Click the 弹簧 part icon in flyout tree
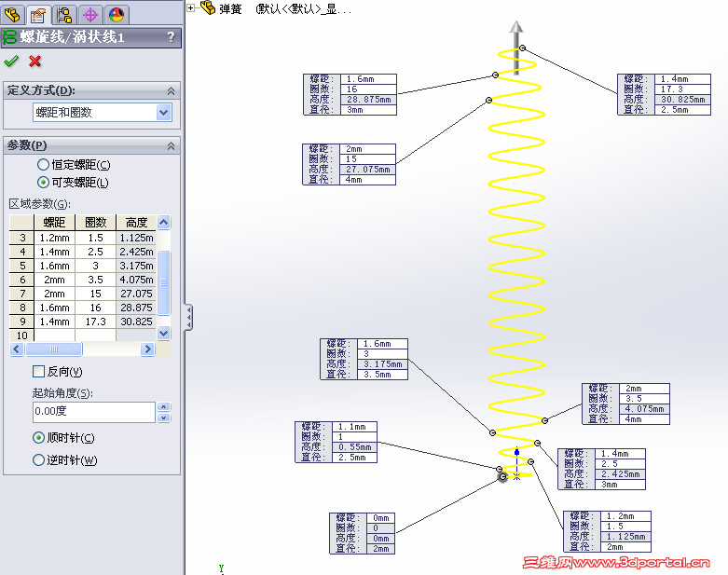The width and height of the screenshot is (728, 575). 208,7
